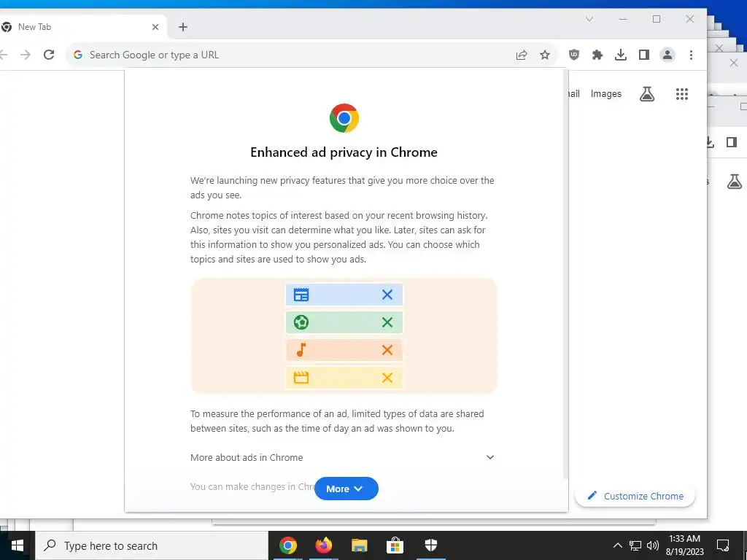
Task: Click the film clapperboard topic icon
Action: 301,378
